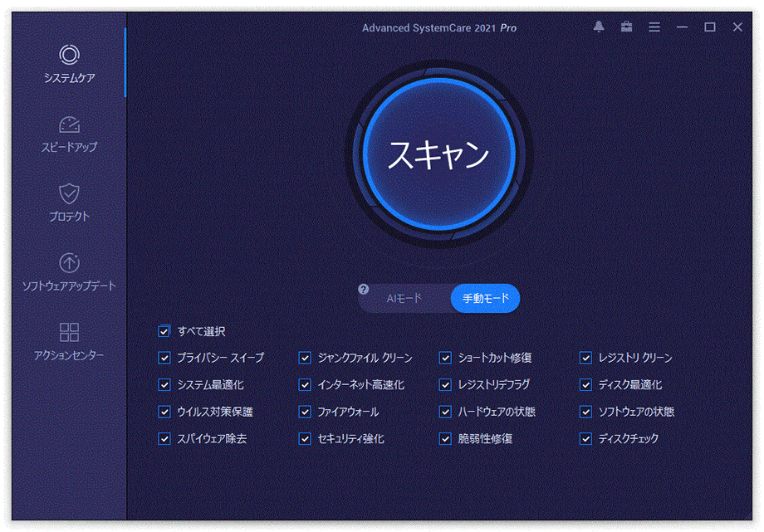
Task: Open the プロテクト shield section
Action: point(69,203)
